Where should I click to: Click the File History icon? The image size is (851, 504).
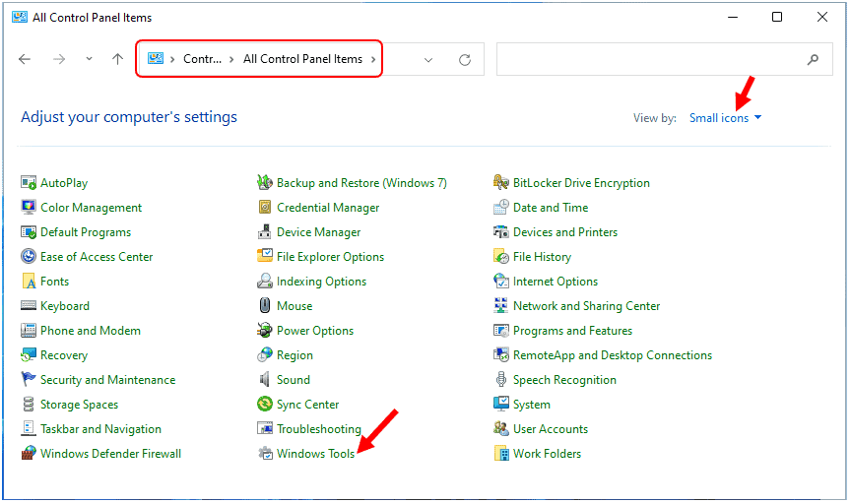coord(501,257)
